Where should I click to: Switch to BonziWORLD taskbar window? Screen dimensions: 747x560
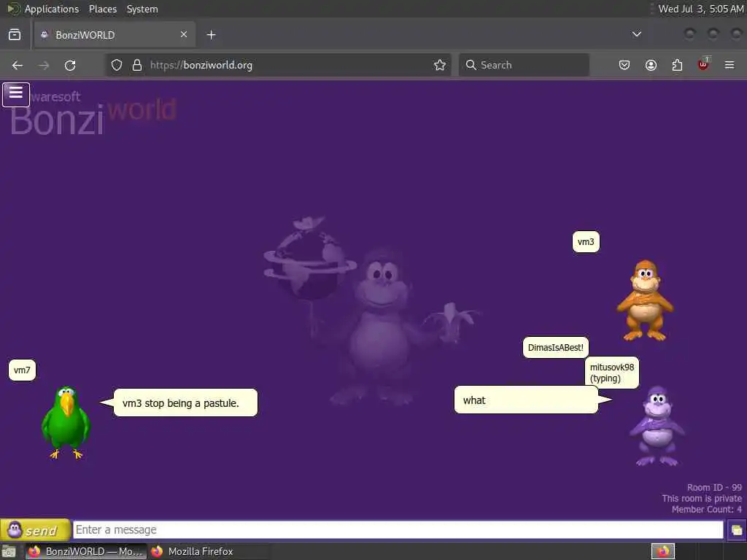[x=85, y=551]
